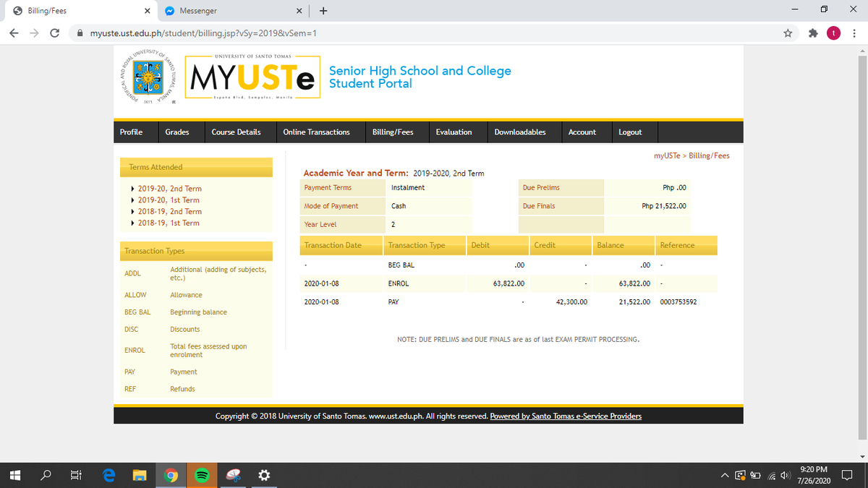Click the browser back arrow
This screenshot has width=868, height=488.
(14, 33)
